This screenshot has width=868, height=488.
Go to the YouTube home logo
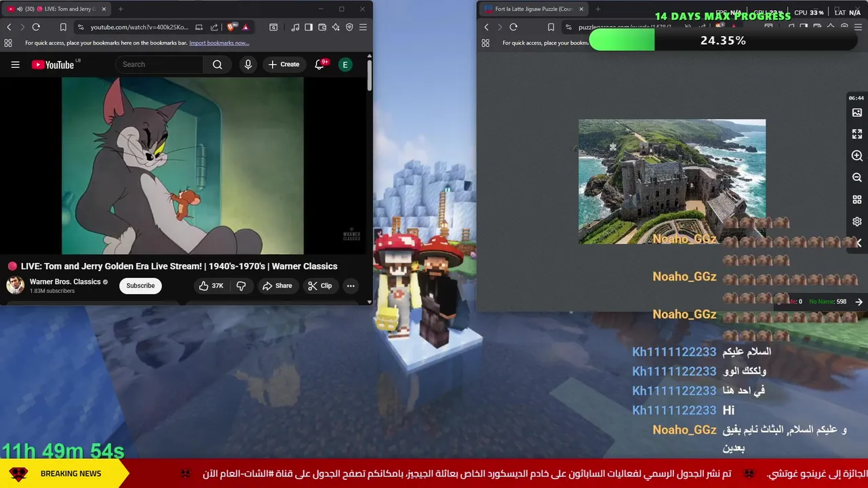[53, 64]
